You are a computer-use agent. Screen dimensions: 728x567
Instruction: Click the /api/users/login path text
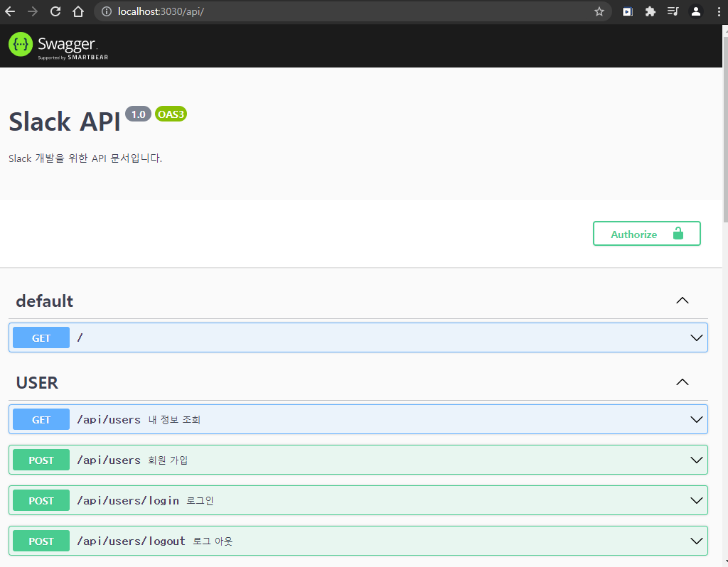[x=128, y=501]
